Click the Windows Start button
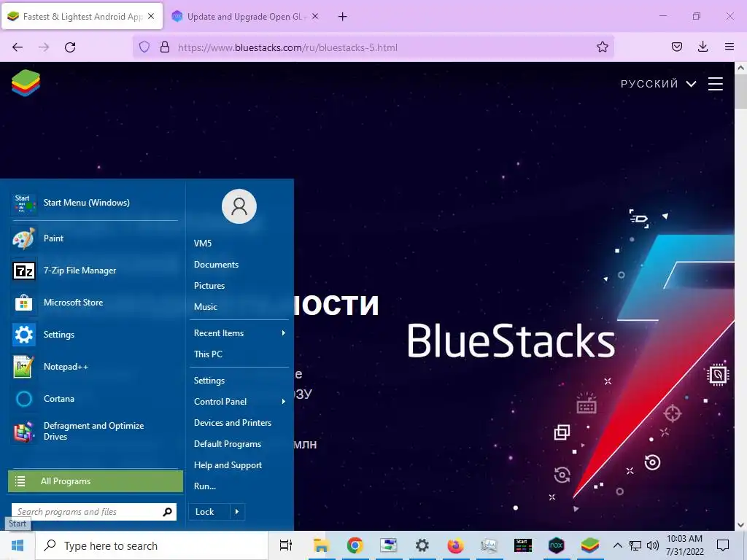The image size is (747, 560). click(18, 545)
